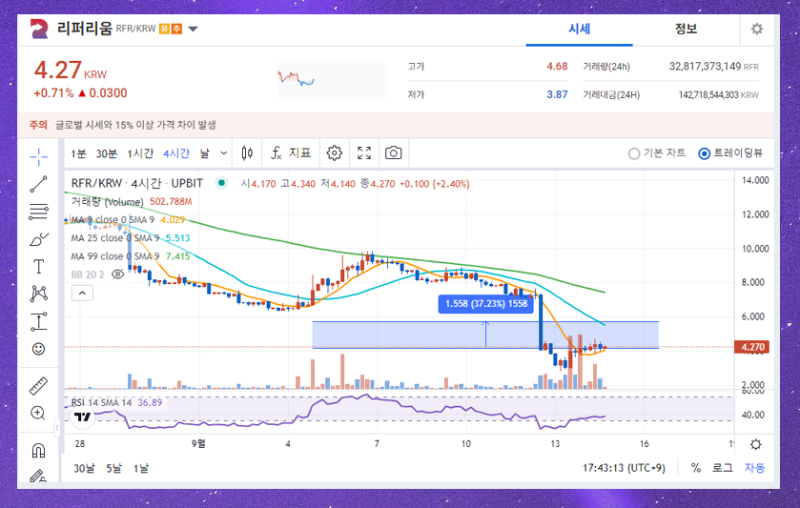Open timezone setting 17:43:13 (UTC+9)

tap(624, 468)
